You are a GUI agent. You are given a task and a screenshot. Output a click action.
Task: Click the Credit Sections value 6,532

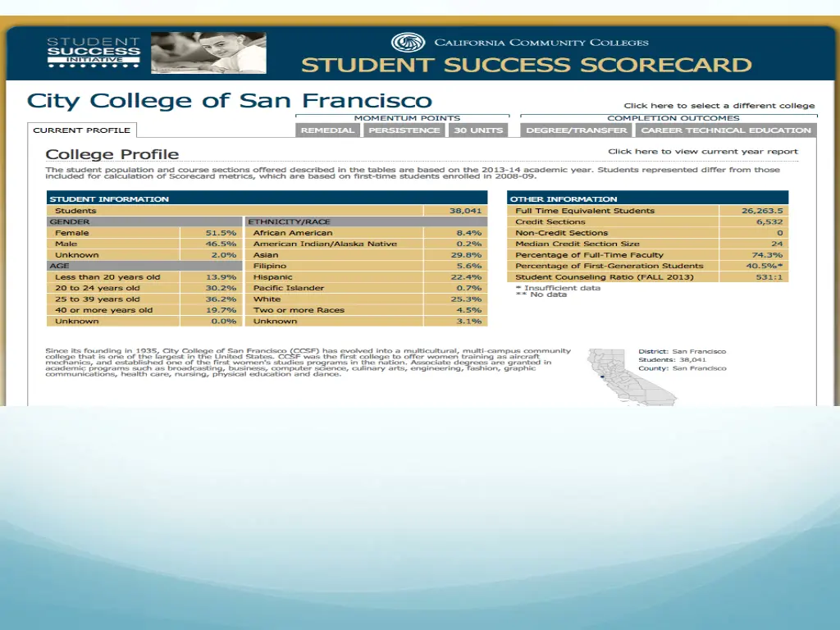(769, 221)
